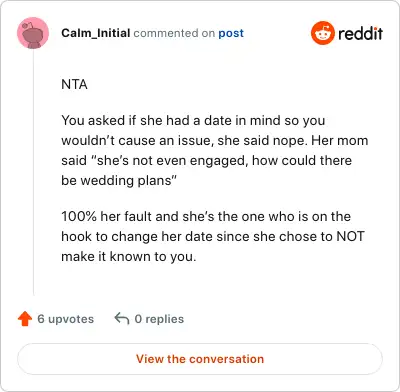Image resolution: width=400 pixels, height=392 pixels.
Task: Open the Reddit Snoo logo icon
Action: pyautogui.click(x=322, y=33)
